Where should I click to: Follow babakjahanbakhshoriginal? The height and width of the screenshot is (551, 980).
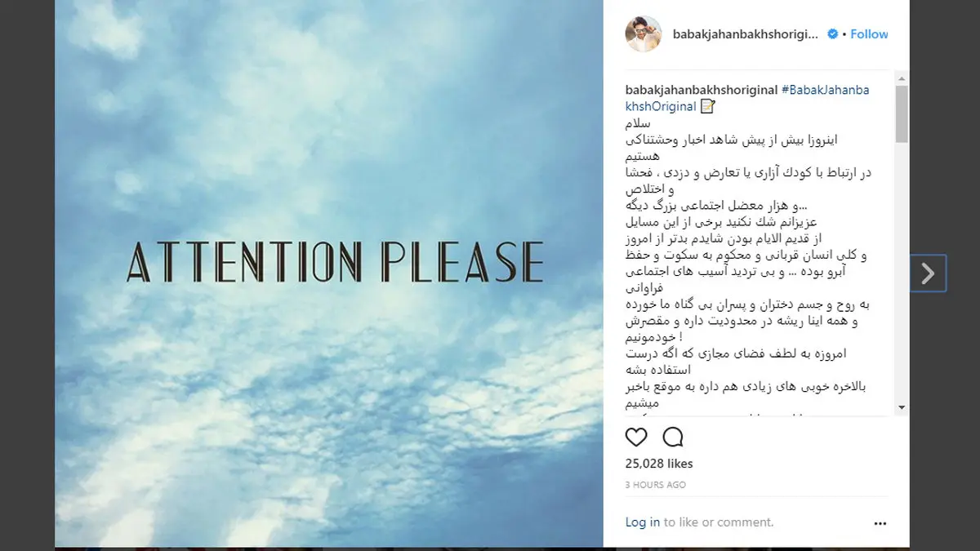(x=869, y=34)
